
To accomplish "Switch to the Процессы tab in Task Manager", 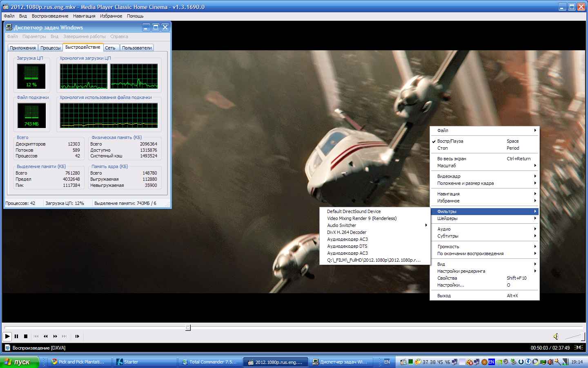I will pos(51,48).
